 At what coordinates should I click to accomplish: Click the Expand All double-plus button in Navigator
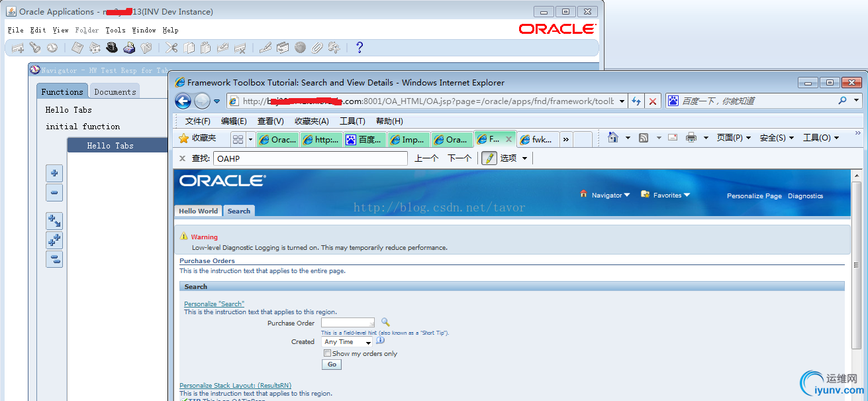point(54,240)
